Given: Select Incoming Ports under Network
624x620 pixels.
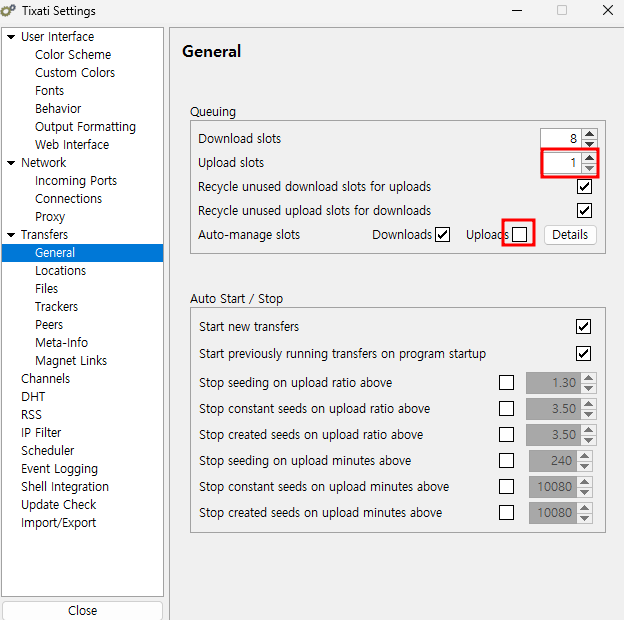Looking at the screenshot, I should [x=76, y=181].
